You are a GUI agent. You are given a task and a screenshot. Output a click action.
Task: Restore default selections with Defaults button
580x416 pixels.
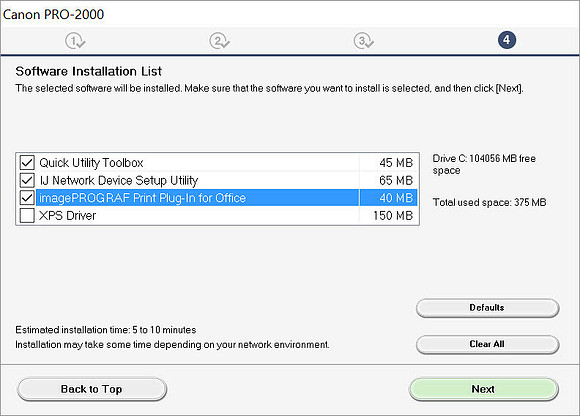point(488,308)
